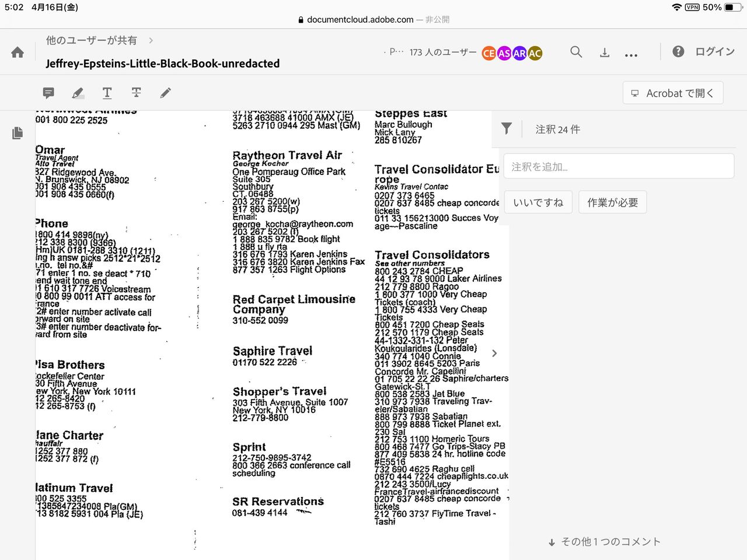
Task: Select the pencil drawing tool
Action: (x=166, y=93)
